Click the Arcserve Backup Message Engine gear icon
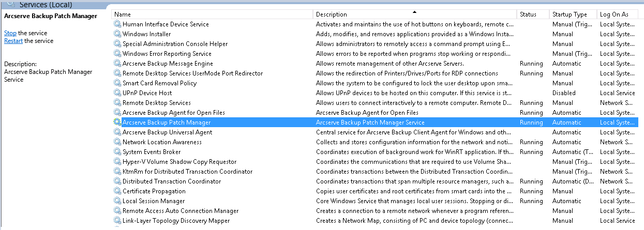The height and width of the screenshot is (230, 644). pos(117,64)
